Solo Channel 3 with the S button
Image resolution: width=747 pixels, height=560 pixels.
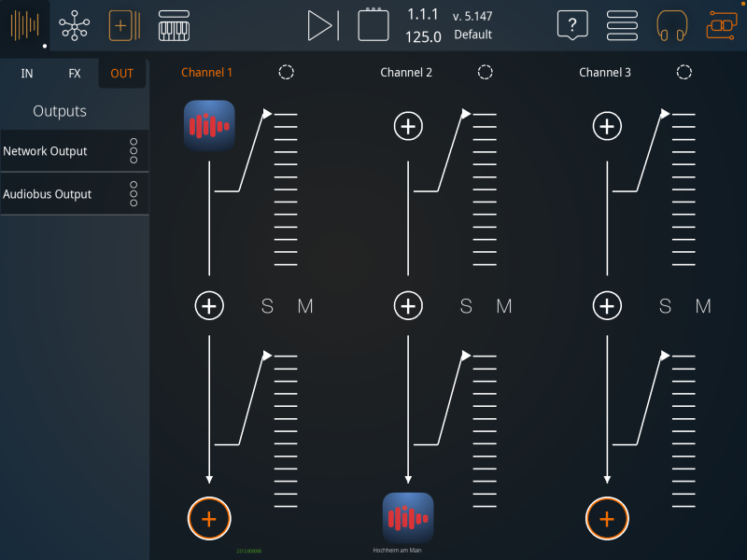point(665,306)
